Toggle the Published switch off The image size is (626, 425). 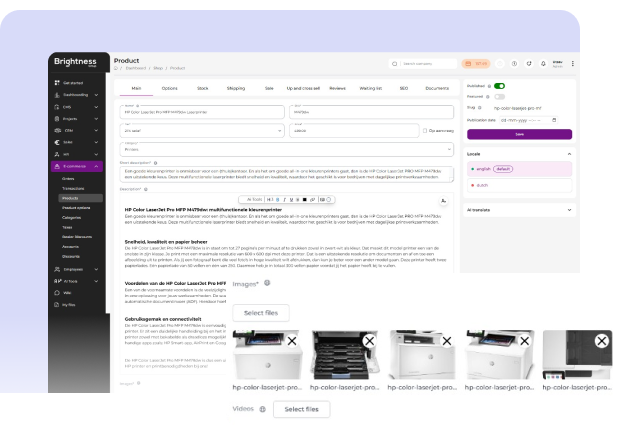499,86
